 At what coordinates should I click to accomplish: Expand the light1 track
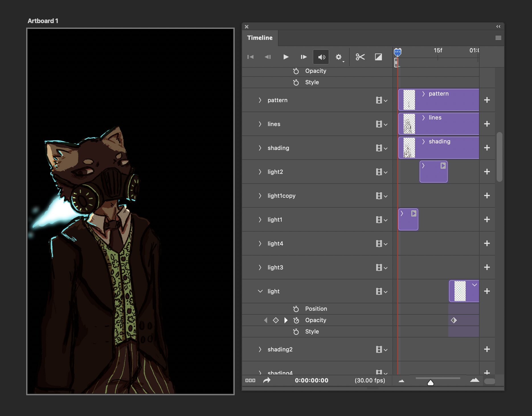click(x=260, y=220)
